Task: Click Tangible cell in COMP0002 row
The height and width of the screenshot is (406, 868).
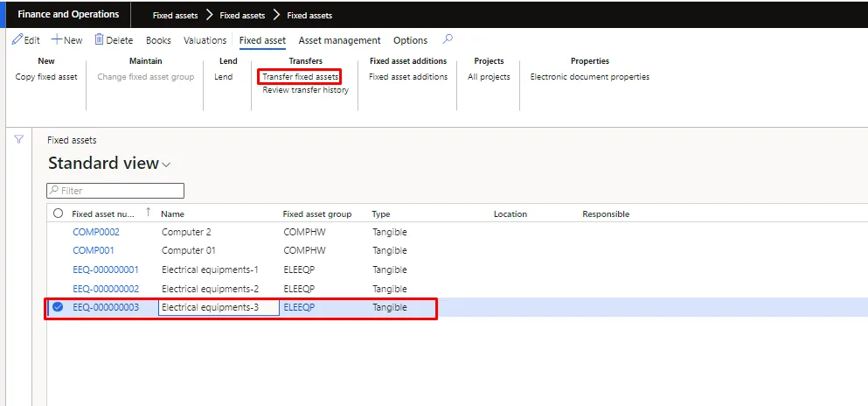Action: (x=390, y=232)
